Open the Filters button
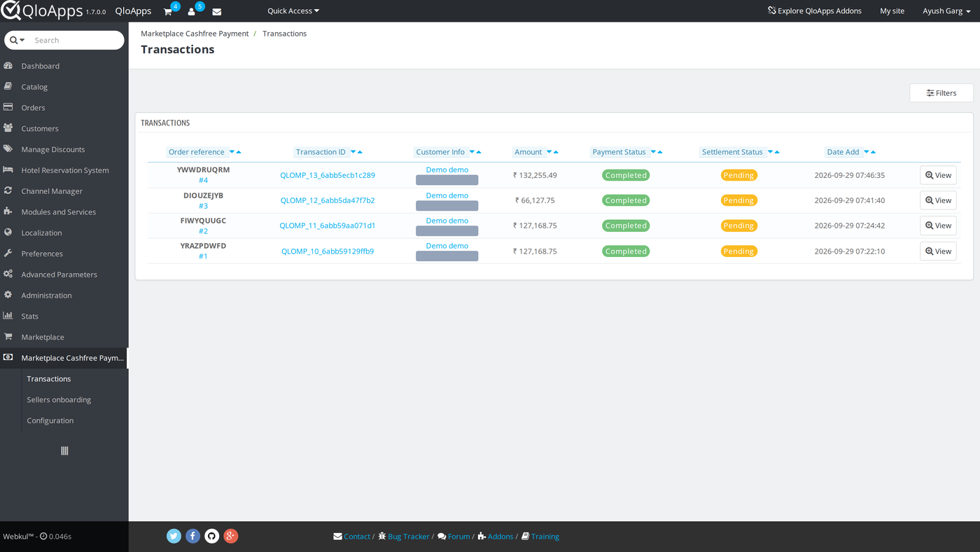 pos(941,93)
